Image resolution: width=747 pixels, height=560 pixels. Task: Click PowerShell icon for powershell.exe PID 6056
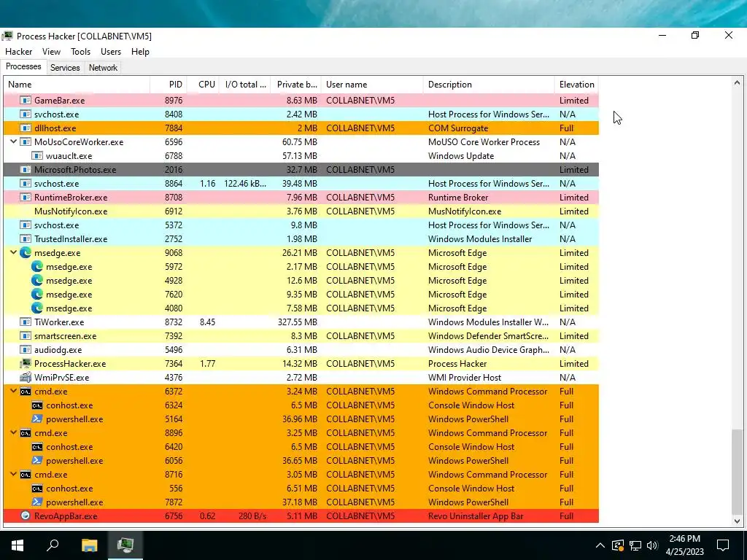(x=37, y=461)
